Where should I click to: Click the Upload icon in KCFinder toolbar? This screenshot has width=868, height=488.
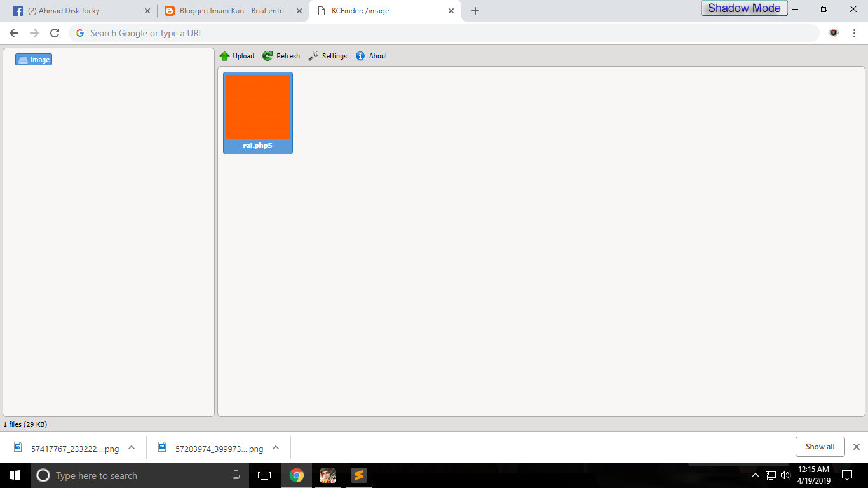[226, 56]
